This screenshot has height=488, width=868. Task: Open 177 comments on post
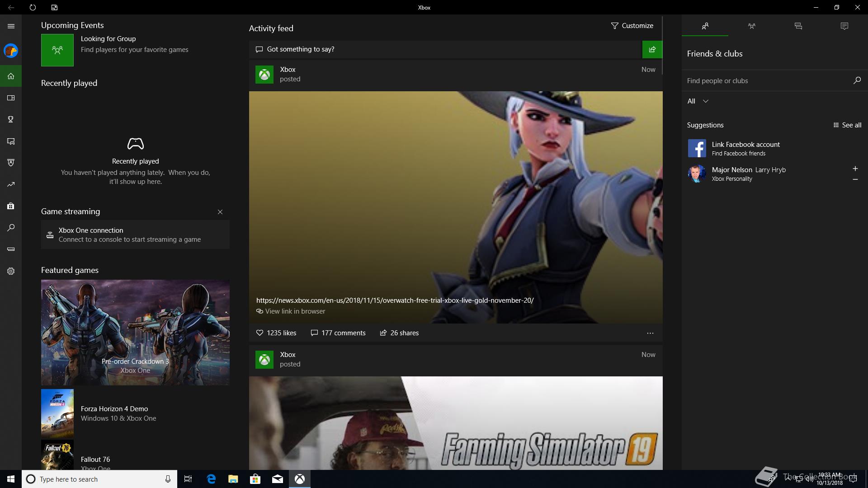338,333
